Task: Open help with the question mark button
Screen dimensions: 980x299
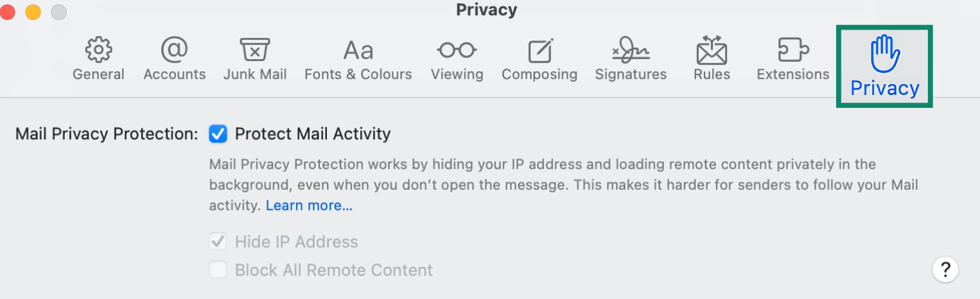Action: 945,269
